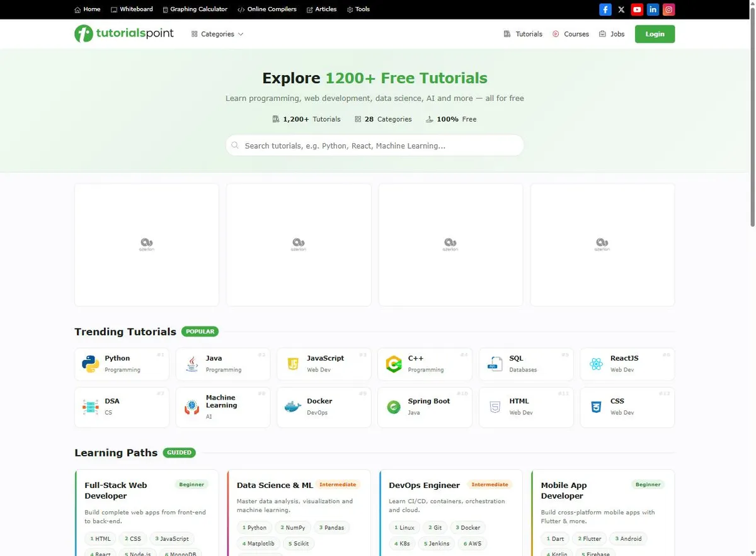Click the Matplotlib step chip
The image size is (756, 556).
pyautogui.click(x=258, y=543)
